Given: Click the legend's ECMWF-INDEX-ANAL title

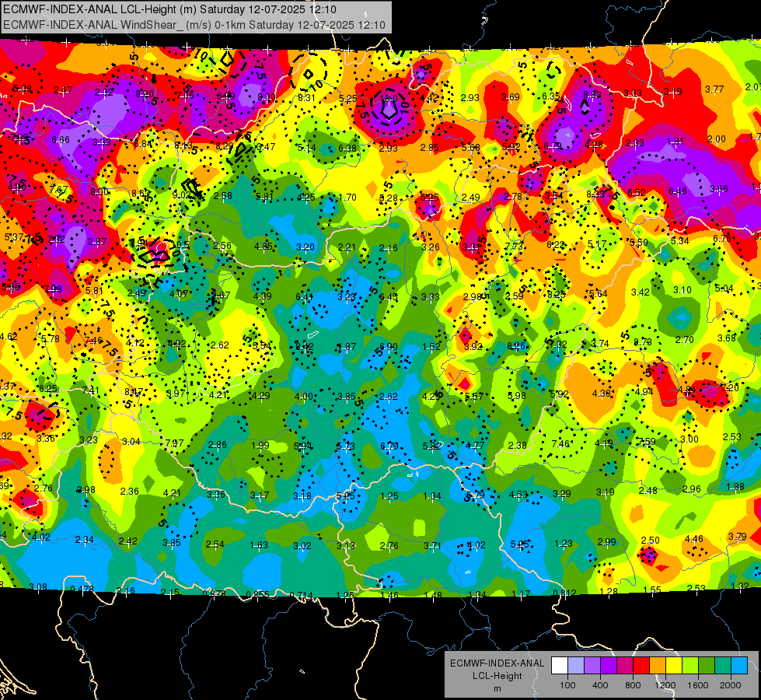Looking at the screenshot, I should (497, 663).
